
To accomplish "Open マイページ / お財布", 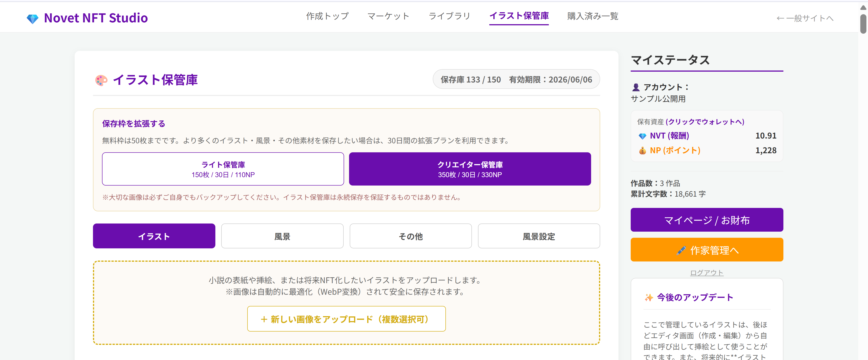I will click(x=707, y=220).
